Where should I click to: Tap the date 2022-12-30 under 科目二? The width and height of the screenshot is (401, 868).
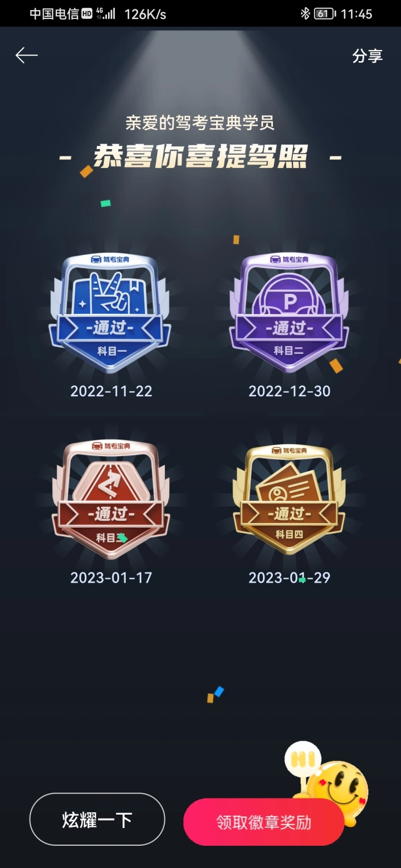click(x=290, y=391)
